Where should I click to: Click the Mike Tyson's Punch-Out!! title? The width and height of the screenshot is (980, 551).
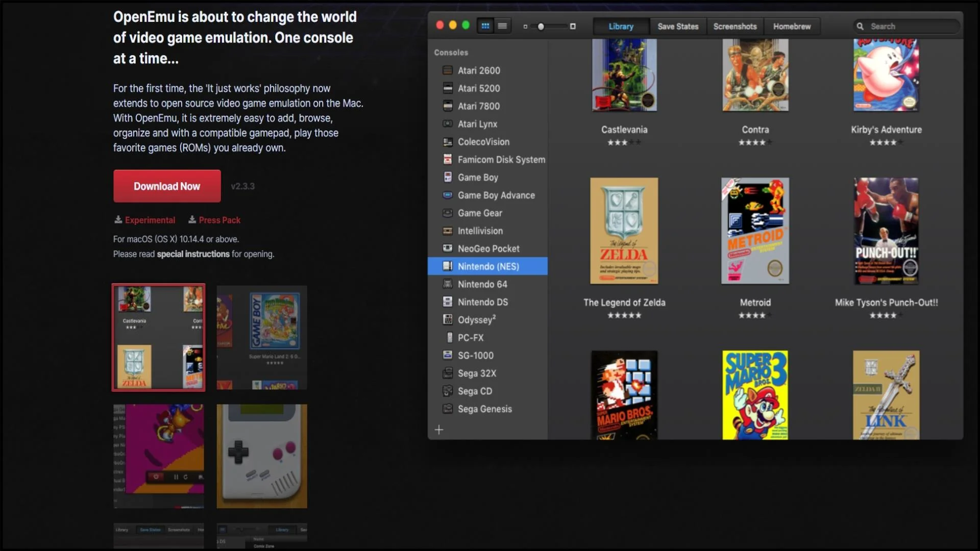tap(886, 303)
